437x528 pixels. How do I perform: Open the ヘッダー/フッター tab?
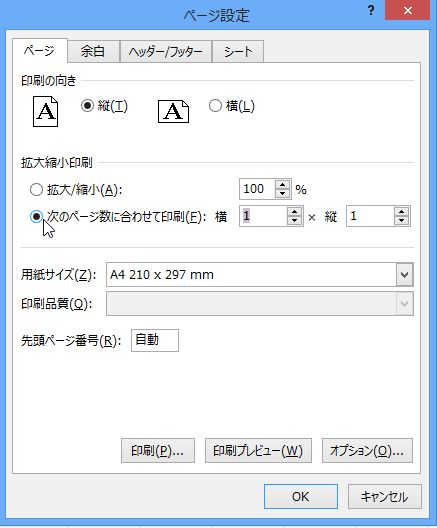(166, 52)
